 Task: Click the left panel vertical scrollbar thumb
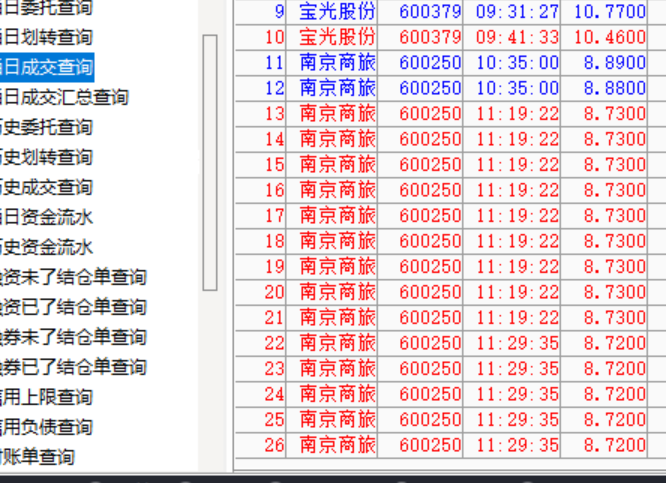[210, 163]
